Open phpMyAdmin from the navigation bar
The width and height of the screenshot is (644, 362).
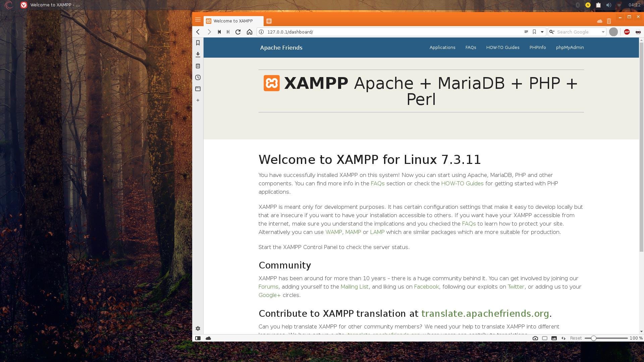570,48
